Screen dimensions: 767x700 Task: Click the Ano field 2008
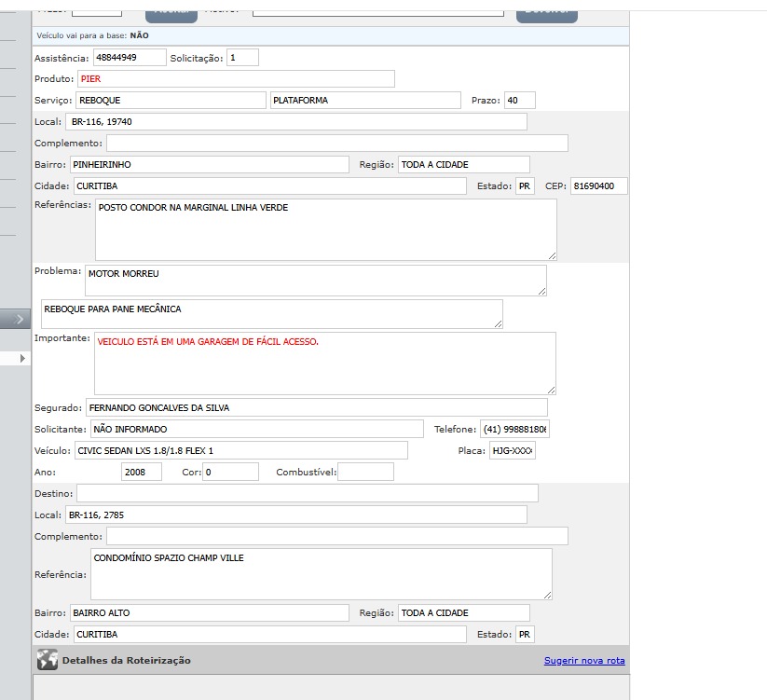click(142, 472)
